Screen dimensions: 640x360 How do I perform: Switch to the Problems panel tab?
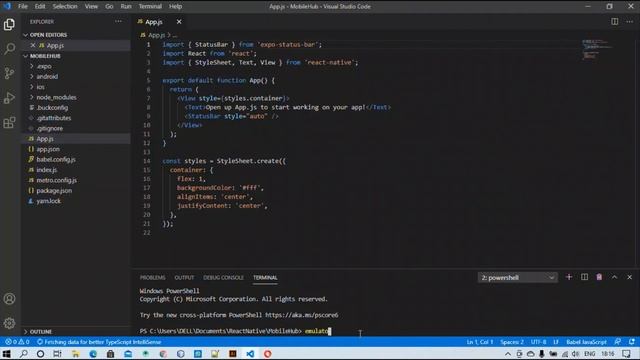(x=153, y=278)
